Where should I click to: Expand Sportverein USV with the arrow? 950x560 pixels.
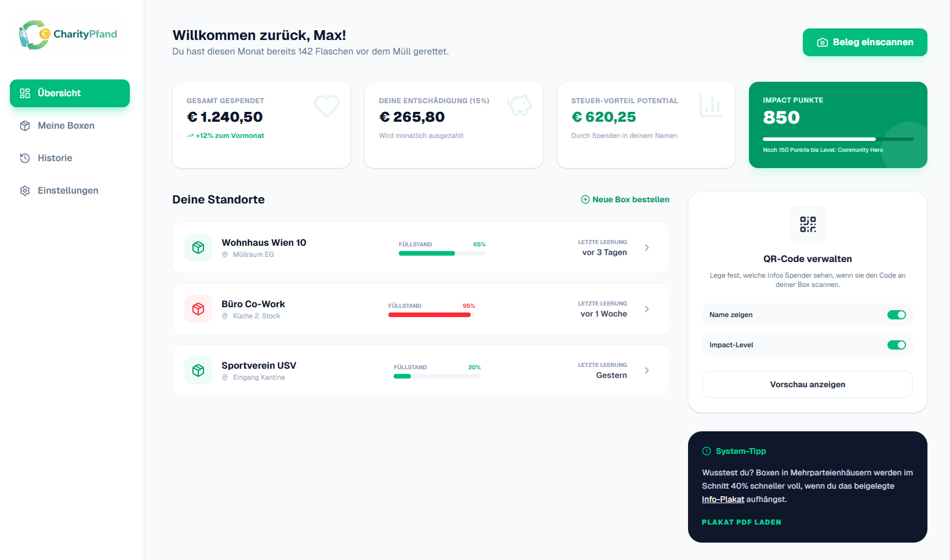coord(647,370)
